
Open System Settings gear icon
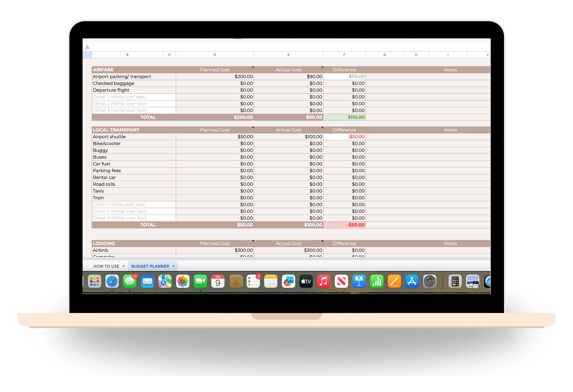click(430, 281)
